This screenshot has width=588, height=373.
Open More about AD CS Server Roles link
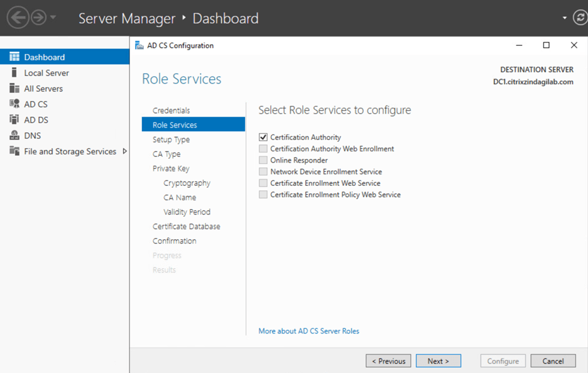308,331
